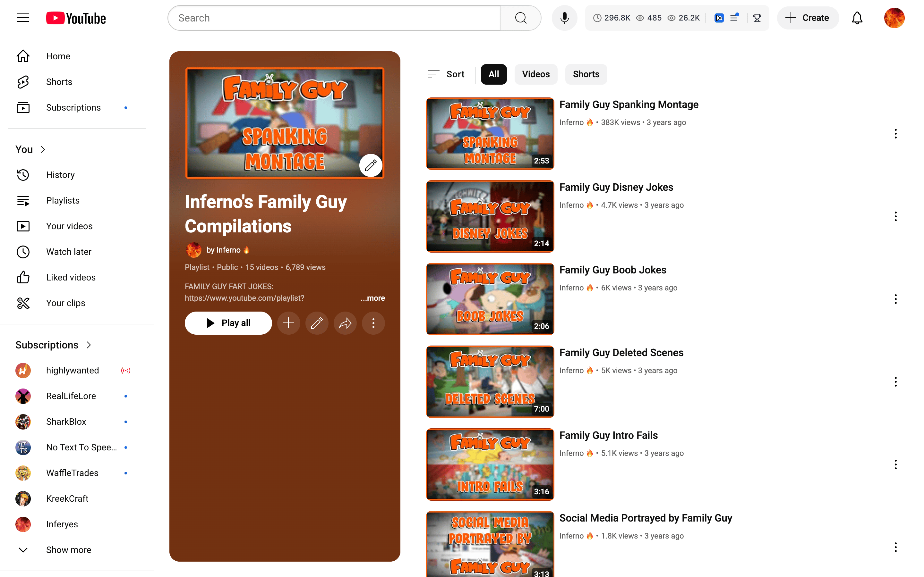Open the playlist three-dot options menu
Viewport: 924px width, 577px height.
373,323
